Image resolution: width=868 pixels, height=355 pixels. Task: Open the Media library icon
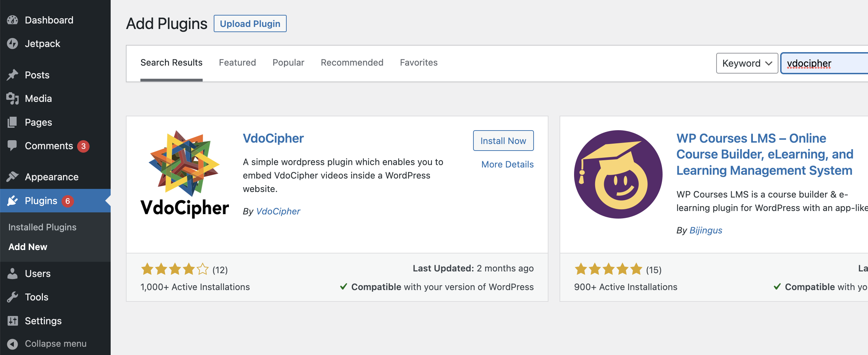pyautogui.click(x=12, y=98)
